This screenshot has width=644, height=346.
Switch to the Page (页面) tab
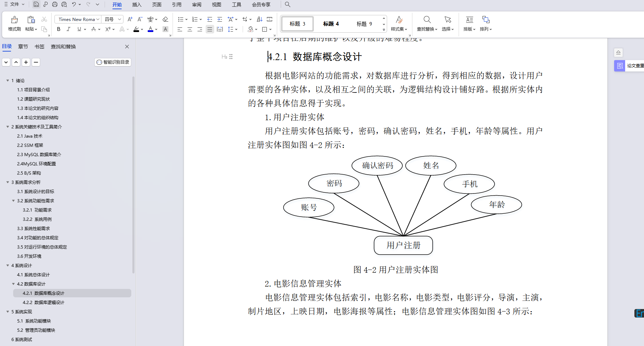point(157,5)
